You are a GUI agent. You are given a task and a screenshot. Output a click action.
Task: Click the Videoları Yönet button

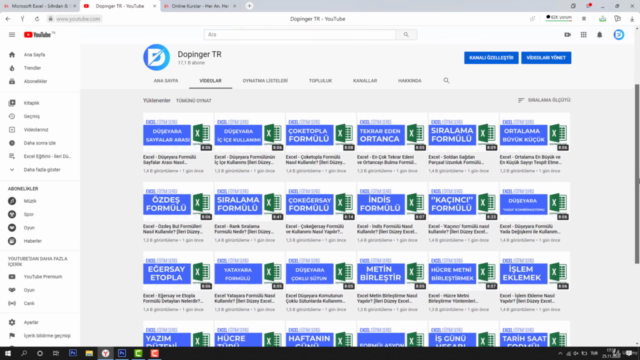coord(546,58)
